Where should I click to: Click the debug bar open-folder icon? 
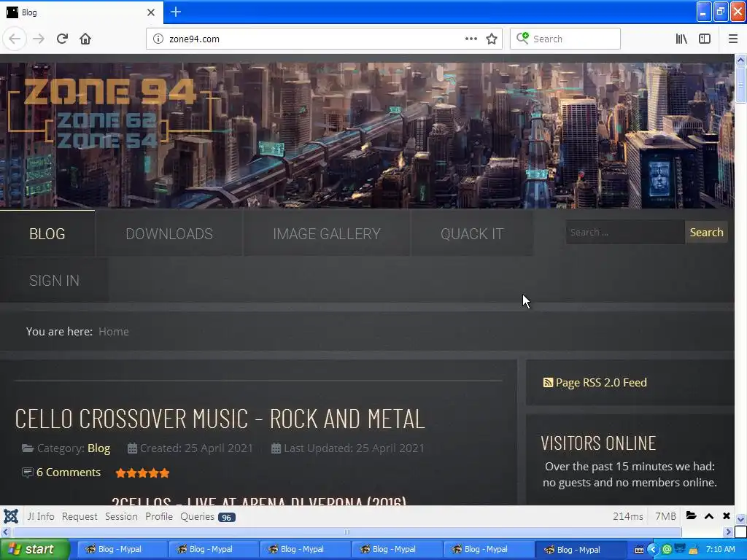692,516
